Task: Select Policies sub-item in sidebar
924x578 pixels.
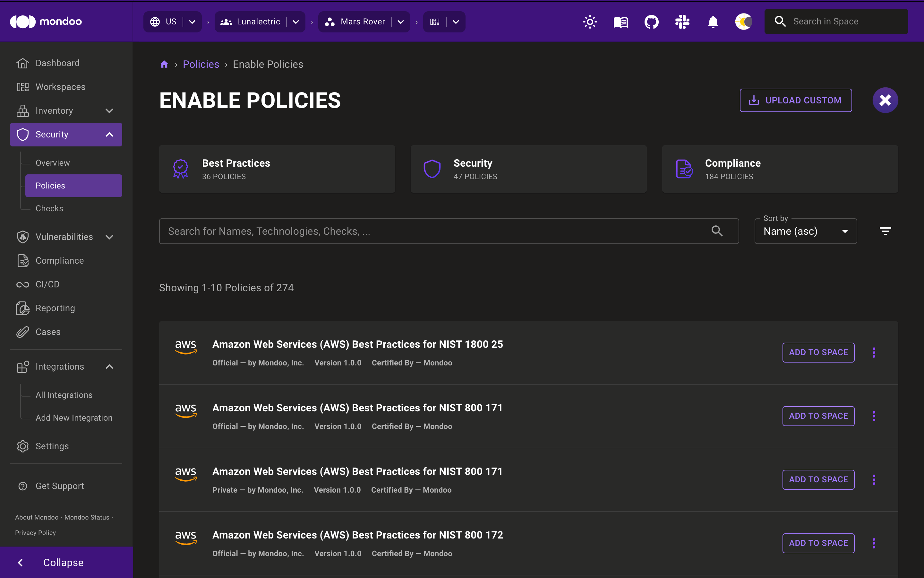Action: coord(74,186)
